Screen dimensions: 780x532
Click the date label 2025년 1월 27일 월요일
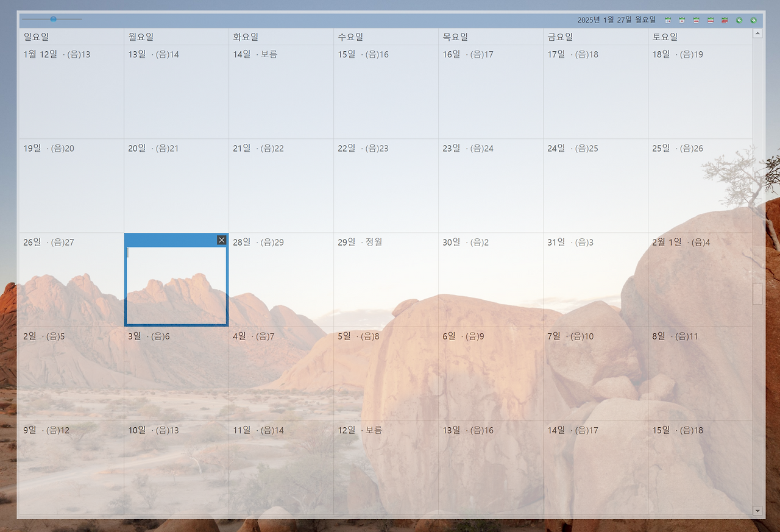click(x=617, y=19)
